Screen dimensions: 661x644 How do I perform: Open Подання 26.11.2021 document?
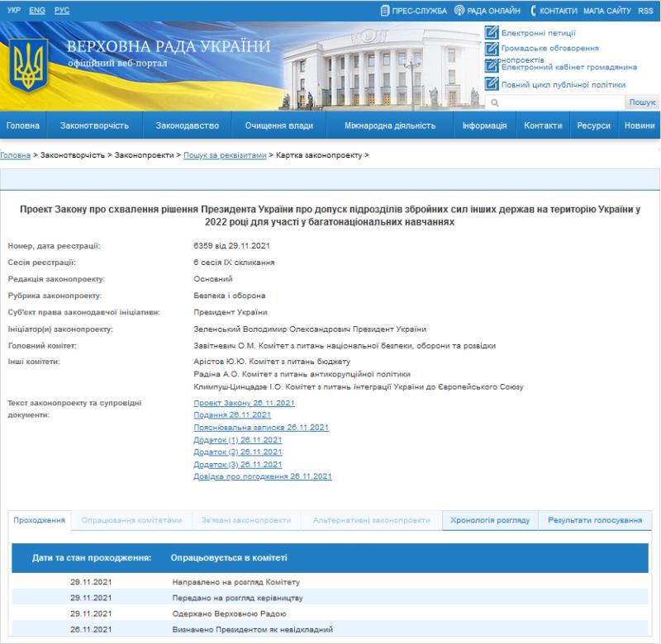(232, 414)
